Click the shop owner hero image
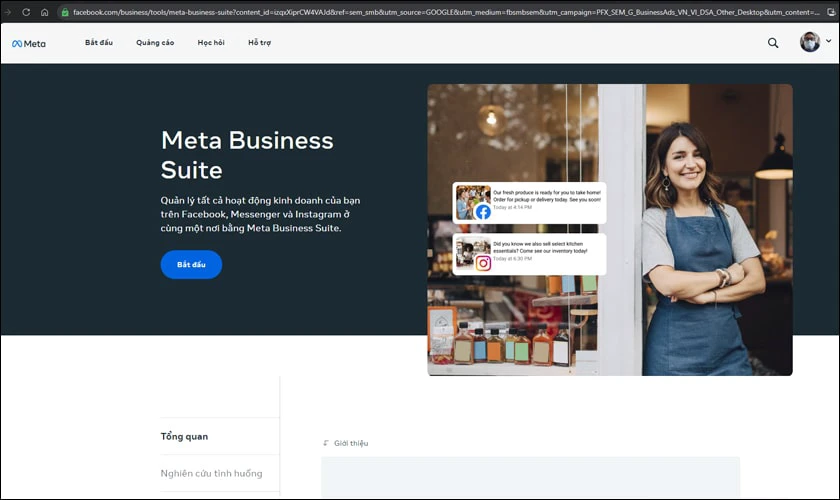Viewport: 840px width, 500px height. (610, 229)
